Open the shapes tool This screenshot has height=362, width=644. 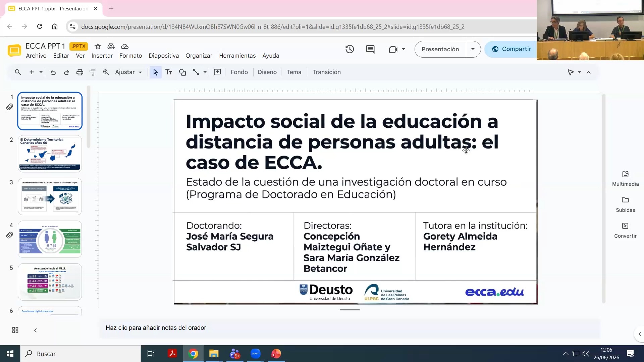[182, 72]
